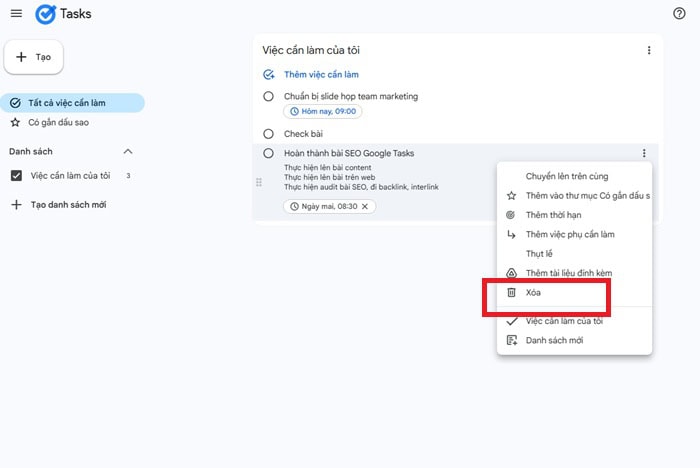
Task: Choose Thụt lề menu item
Action: pyautogui.click(x=575, y=254)
